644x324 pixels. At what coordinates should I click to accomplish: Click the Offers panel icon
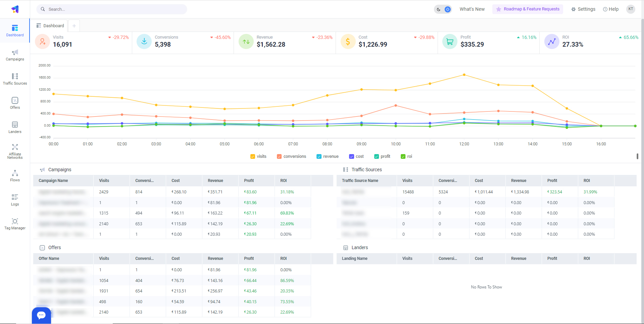pos(42,248)
